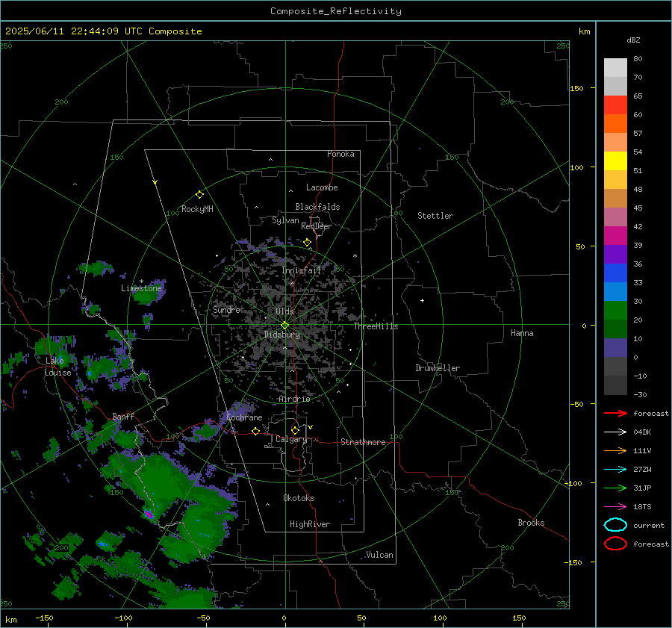
Task: Click the Airdrie label
Action: [x=294, y=399]
